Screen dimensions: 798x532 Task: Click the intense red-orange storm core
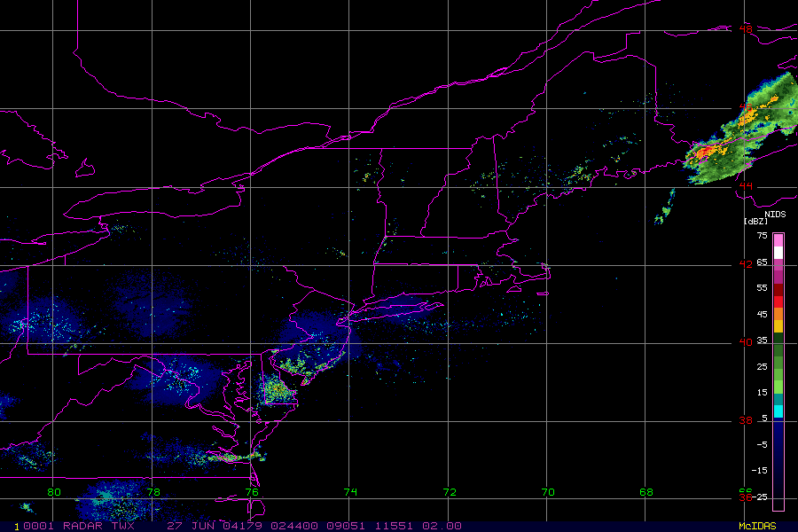pos(706,152)
